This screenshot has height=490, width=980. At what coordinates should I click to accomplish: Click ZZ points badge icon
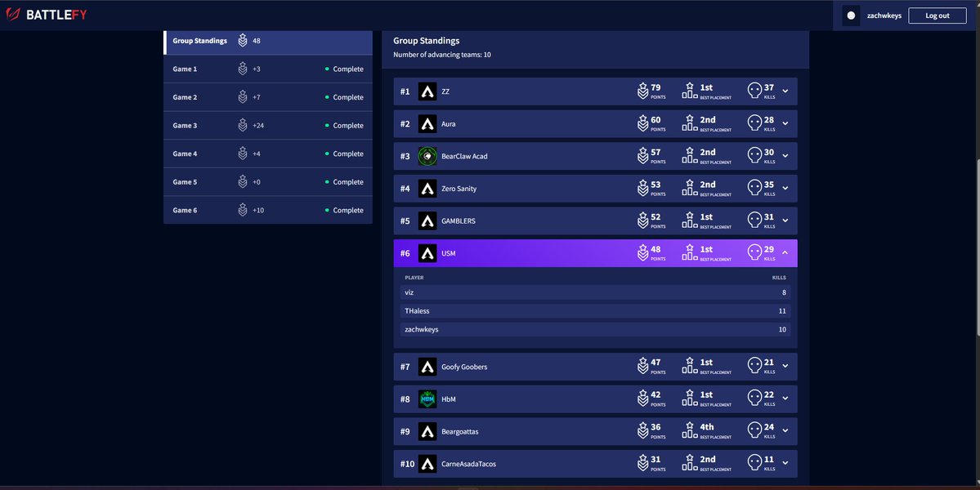(x=642, y=91)
